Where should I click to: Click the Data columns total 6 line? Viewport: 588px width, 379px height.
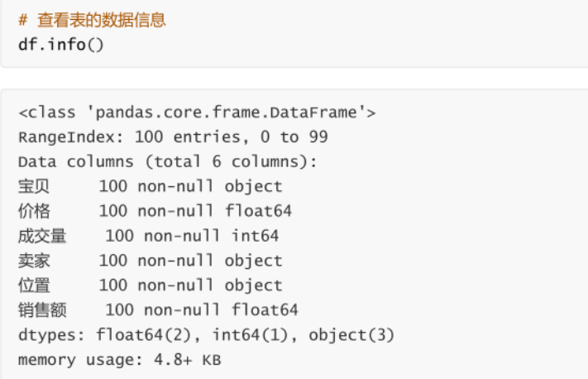pos(168,161)
